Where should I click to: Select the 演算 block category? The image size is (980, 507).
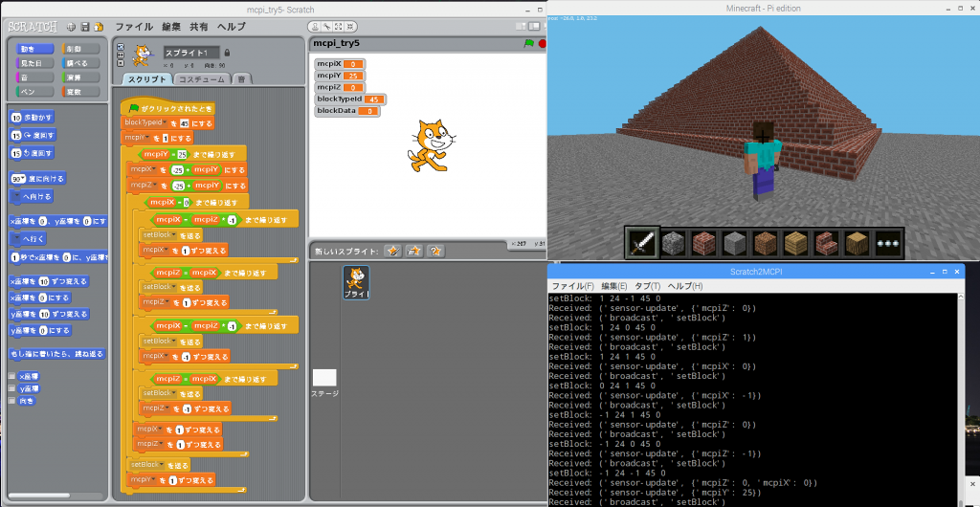(80, 77)
